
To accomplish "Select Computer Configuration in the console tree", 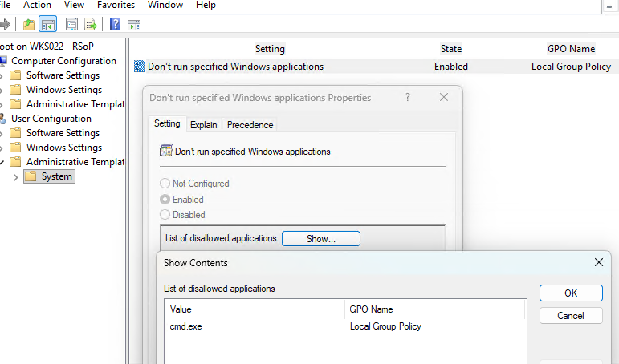I will (x=63, y=61).
